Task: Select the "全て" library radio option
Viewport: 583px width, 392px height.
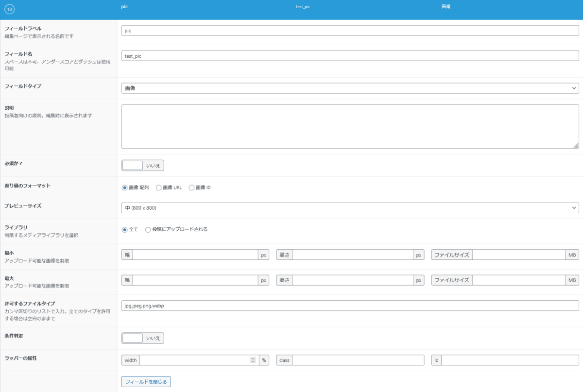Action: click(124, 230)
